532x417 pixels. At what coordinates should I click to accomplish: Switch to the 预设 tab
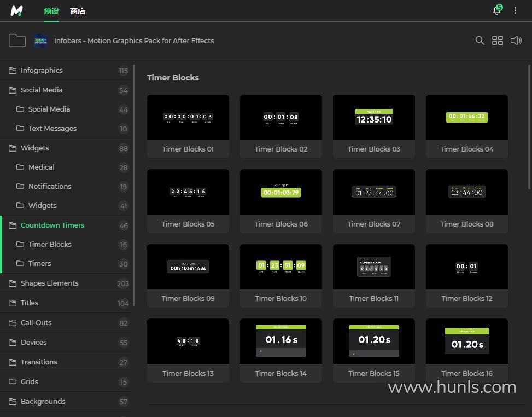click(51, 11)
